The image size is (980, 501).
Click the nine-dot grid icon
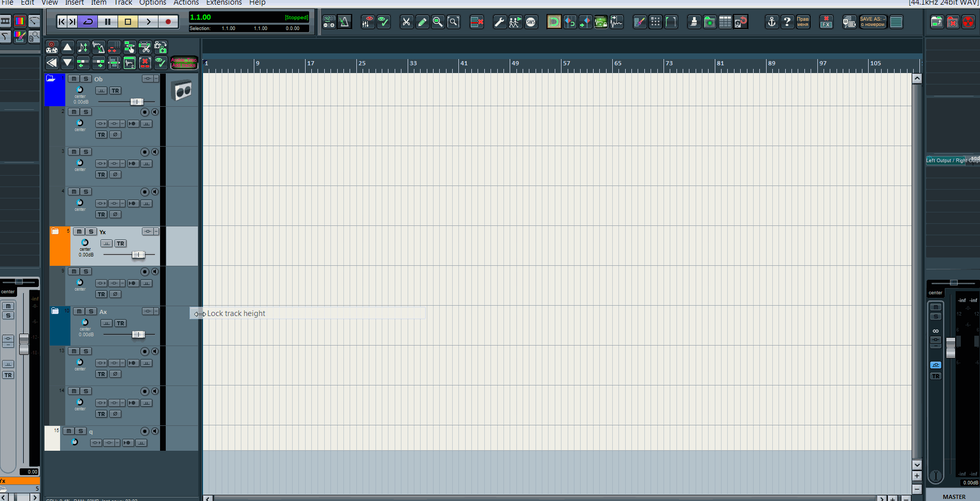point(655,22)
